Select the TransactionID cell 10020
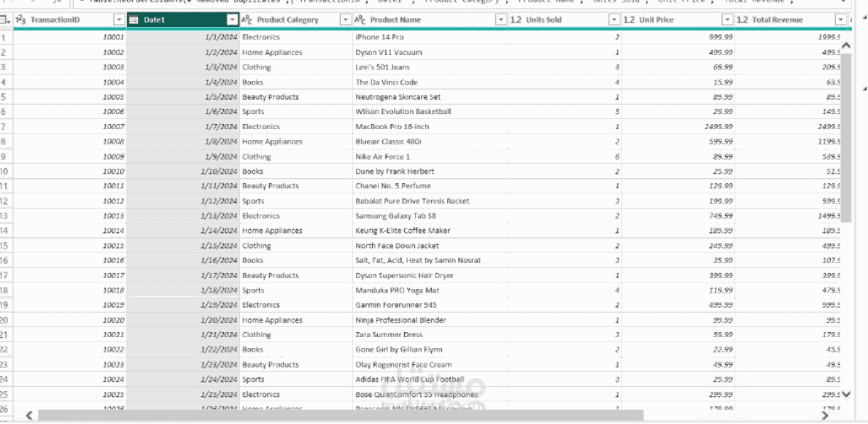Screen dimensions: 868x424 coord(70,320)
